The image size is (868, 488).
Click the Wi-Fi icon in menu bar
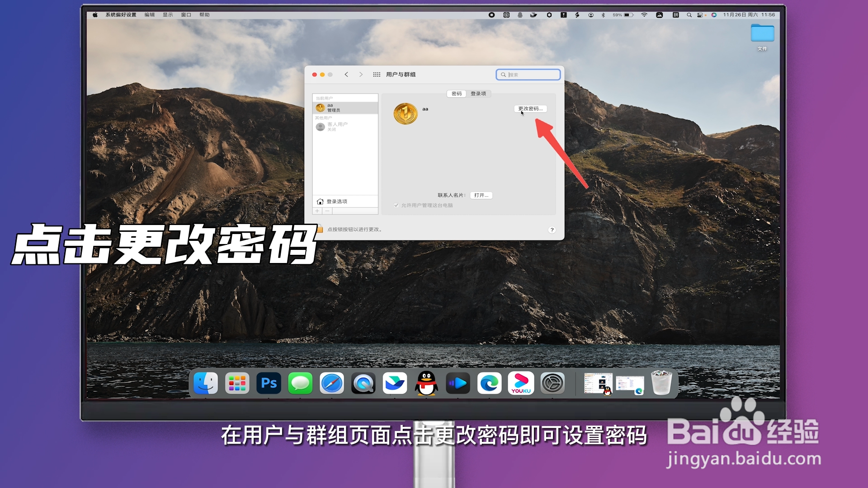point(644,15)
